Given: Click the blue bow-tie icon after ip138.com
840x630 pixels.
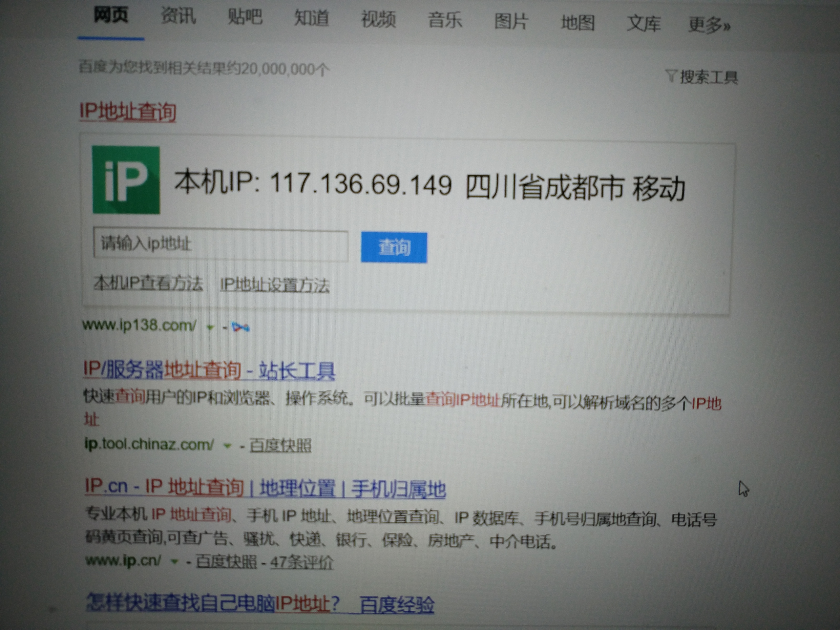Looking at the screenshot, I should point(240,327).
